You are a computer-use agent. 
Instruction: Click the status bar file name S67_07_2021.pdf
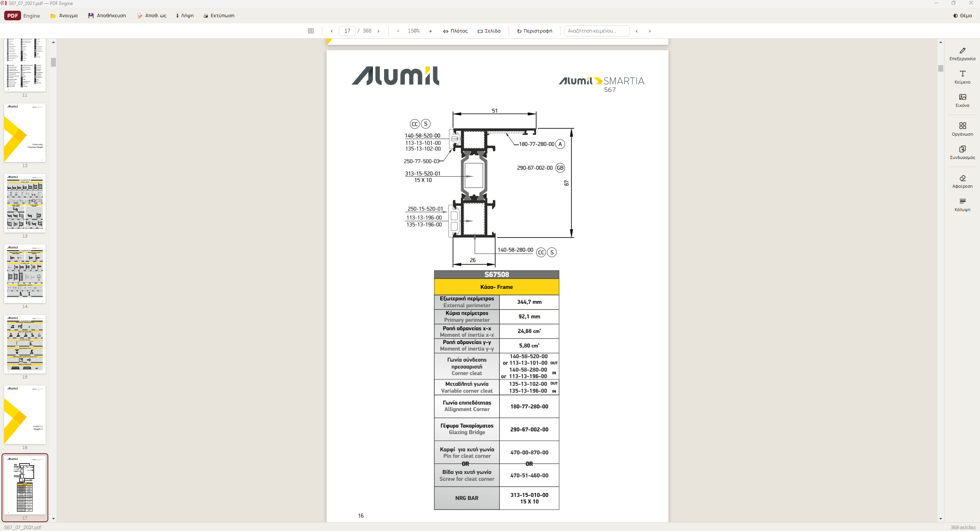(23, 527)
